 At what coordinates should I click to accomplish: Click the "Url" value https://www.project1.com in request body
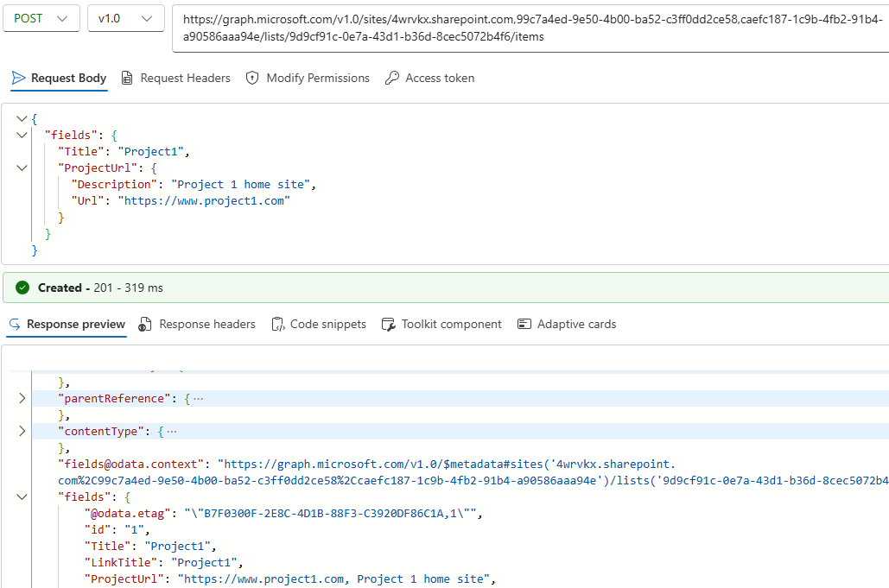[204, 200]
